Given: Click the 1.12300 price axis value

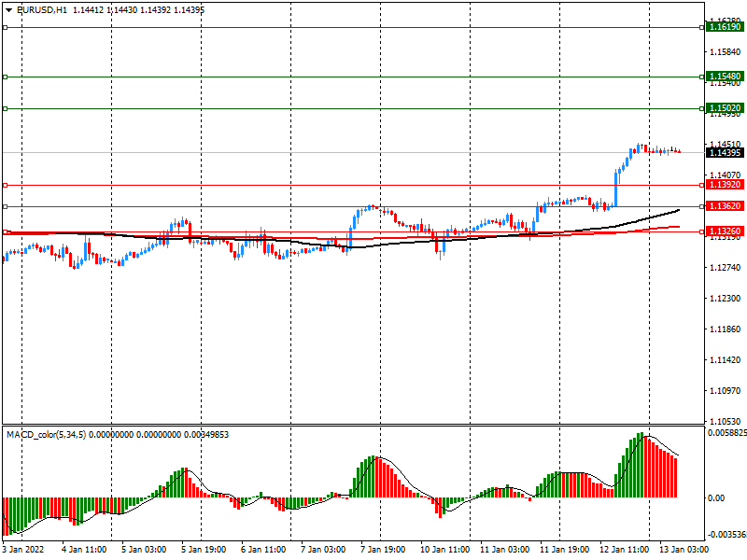Looking at the screenshot, I should point(726,299).
